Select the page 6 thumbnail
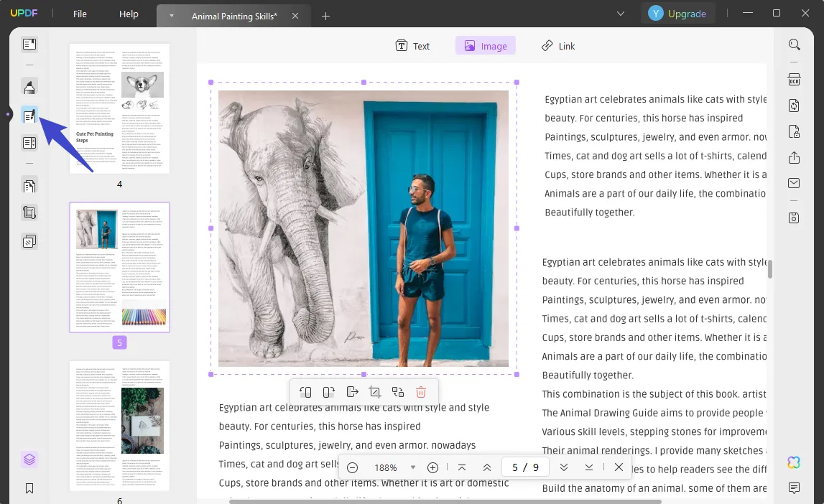The height and width of the screenshot is (504, 824). 119,424
